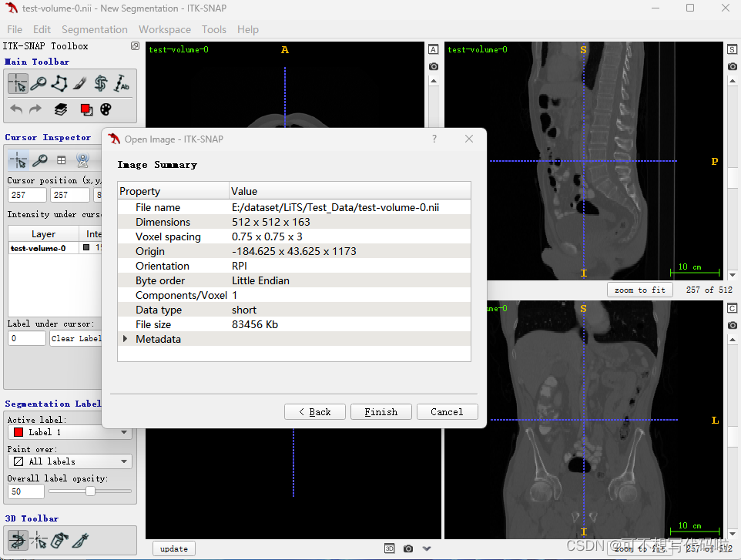
Task: Open the Edit menu
Action: [x=42, y=29]
